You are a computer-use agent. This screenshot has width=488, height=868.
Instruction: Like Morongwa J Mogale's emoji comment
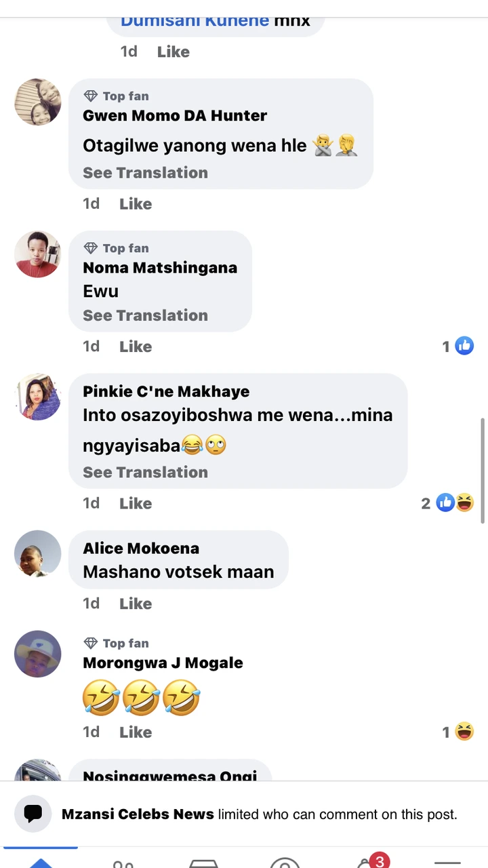coord(136,732)
